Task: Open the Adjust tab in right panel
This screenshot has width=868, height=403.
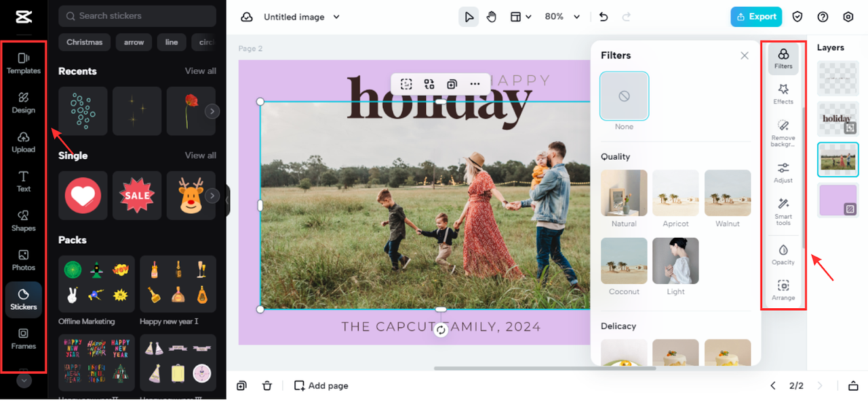Action: click(x=783, y=172)
